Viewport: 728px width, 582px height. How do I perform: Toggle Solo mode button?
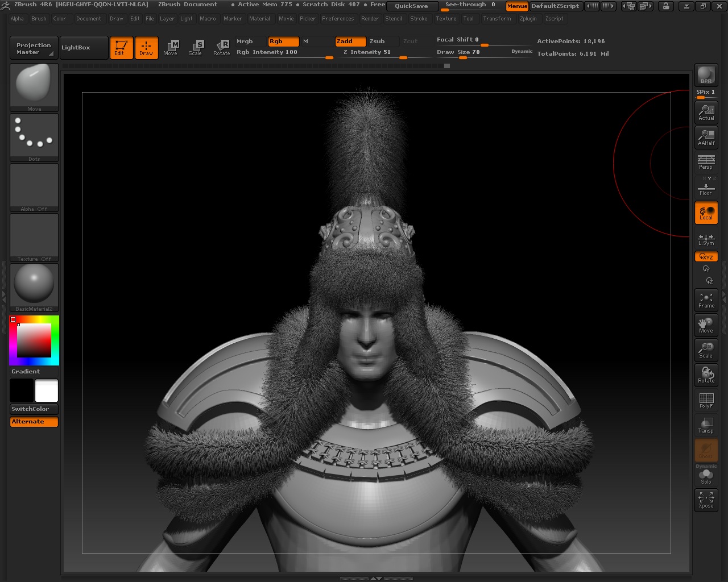(706, 475)
